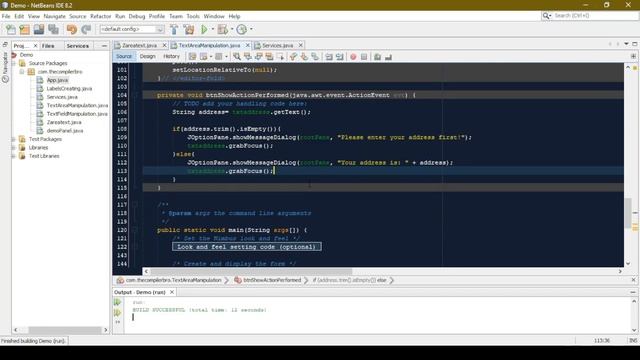Image resolution: width=640 pixels, height=360 pixels.
Task: Click the Previous Bookmark editor icon
Action: [293, 57]
